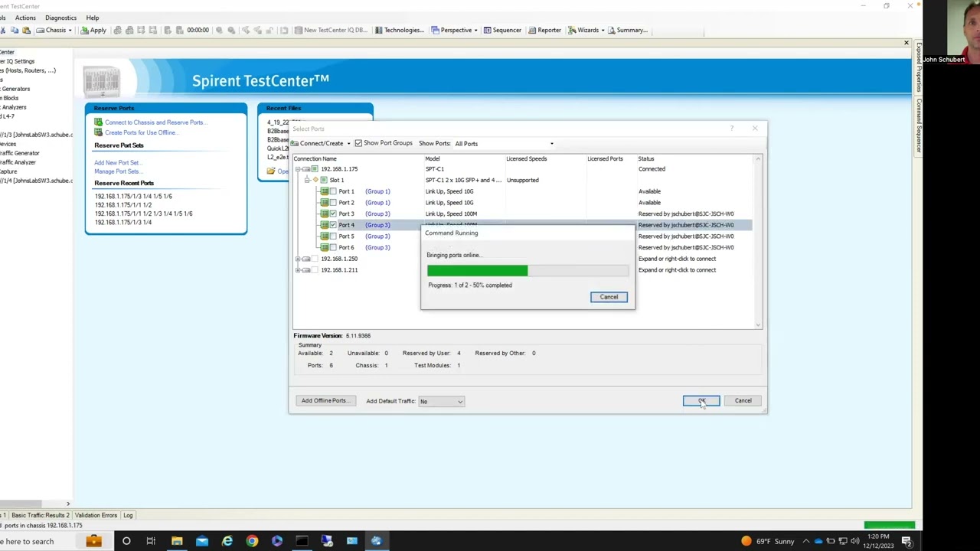This screenshot has height=551, width=980.
Task: Click the Add New Port Set link
Action: point(117,163)
